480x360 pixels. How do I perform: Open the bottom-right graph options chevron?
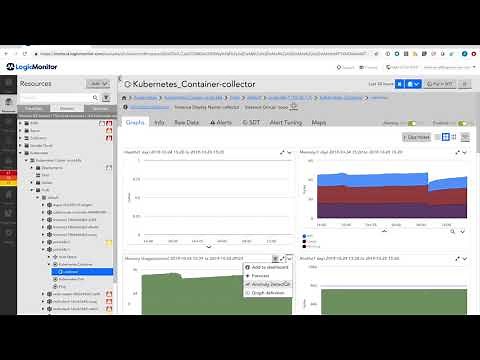coord(465,258)
